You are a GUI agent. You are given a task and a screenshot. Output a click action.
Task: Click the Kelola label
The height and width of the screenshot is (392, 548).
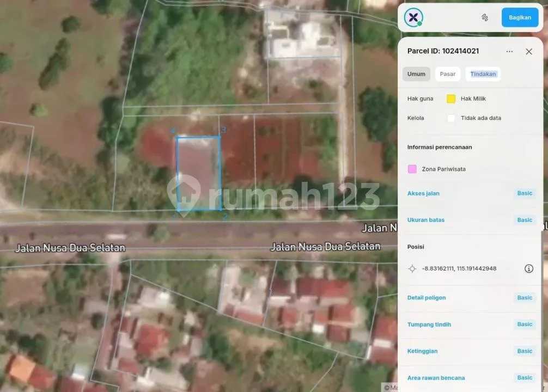pyautogui.click(x=416, y=118)
